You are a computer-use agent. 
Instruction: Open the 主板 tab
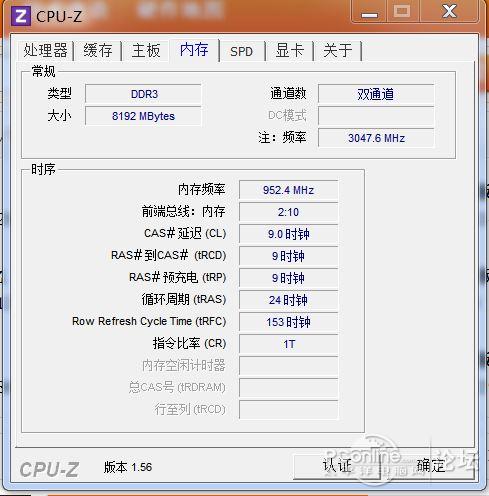click(146, 51)
